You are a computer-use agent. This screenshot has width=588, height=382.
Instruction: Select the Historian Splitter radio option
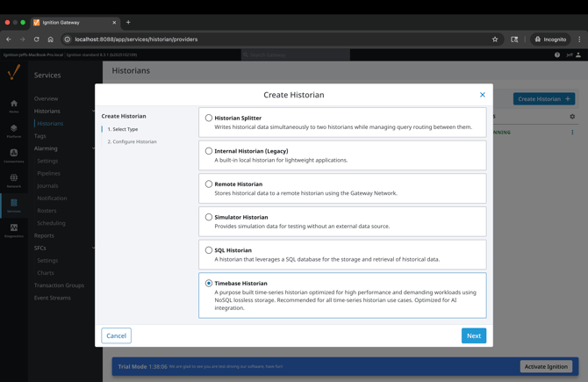coord(209,118)
